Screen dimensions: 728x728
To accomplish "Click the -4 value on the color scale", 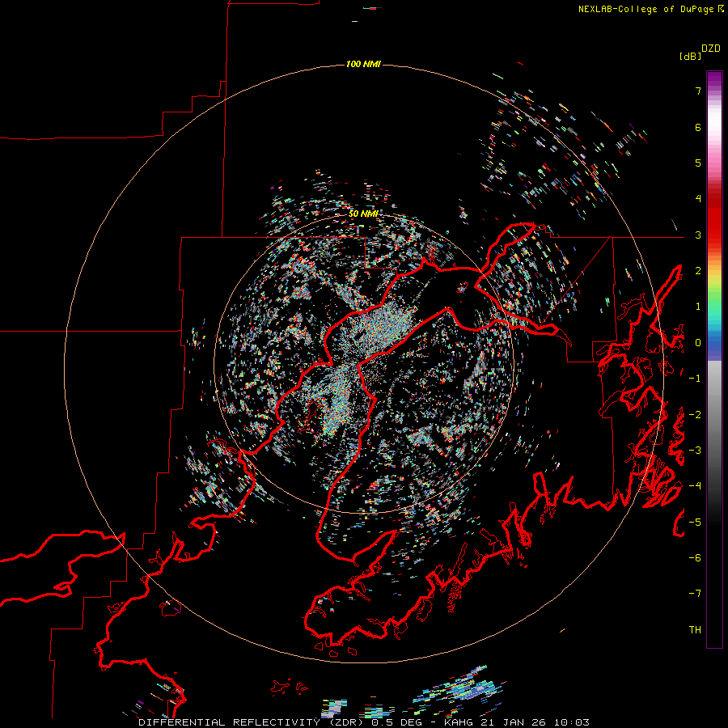I will (695, 486).
